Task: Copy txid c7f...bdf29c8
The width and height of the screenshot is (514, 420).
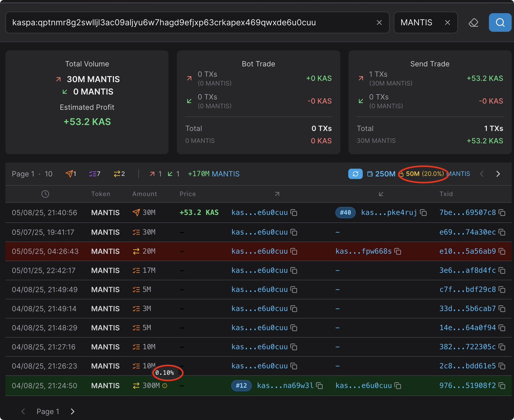Action: [502, 289]
